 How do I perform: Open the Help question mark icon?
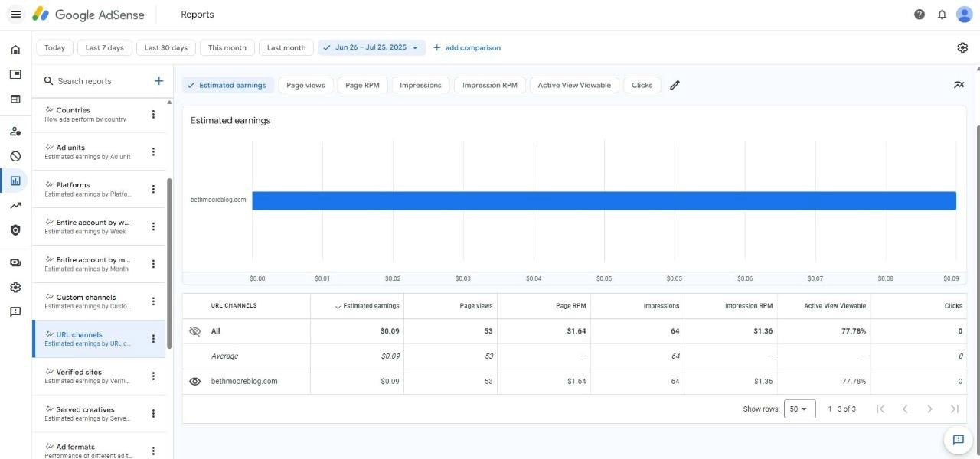(x=920, y=15)
